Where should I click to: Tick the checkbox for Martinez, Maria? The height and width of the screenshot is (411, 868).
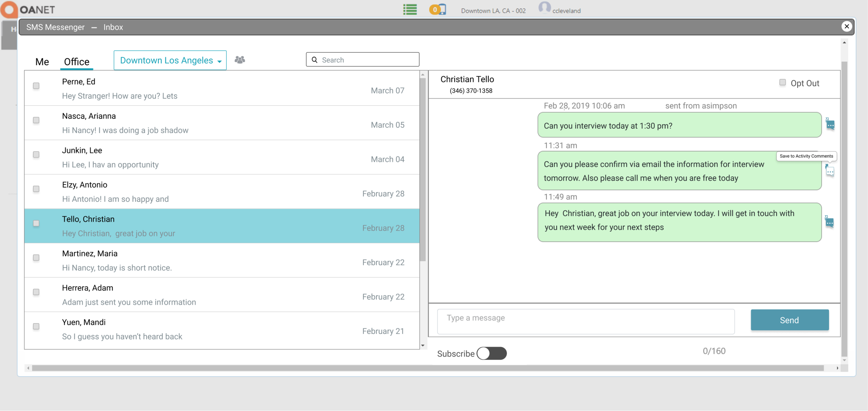pos(36,257)
